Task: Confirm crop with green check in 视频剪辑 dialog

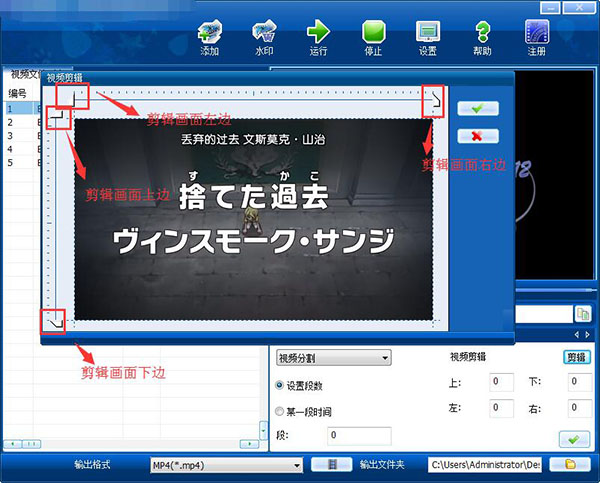Action: coord(478,109)
